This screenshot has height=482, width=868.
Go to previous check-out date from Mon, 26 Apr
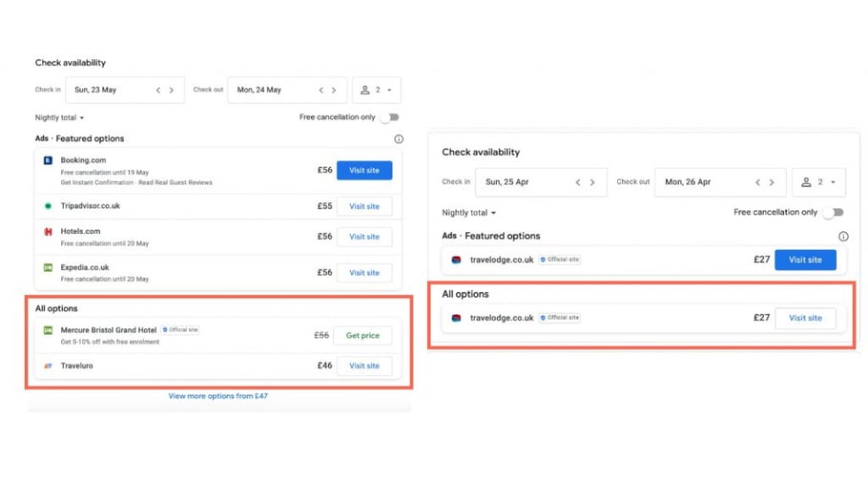758,182
